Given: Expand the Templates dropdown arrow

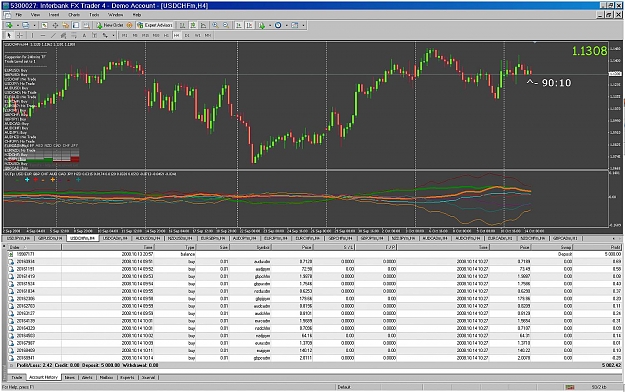Looking at the screenshot, I should (303, 25).
